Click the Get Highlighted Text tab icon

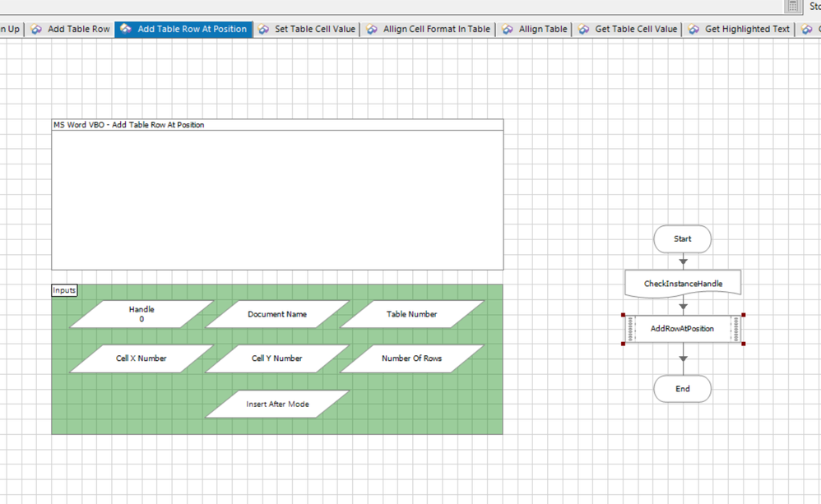(693, 29)
